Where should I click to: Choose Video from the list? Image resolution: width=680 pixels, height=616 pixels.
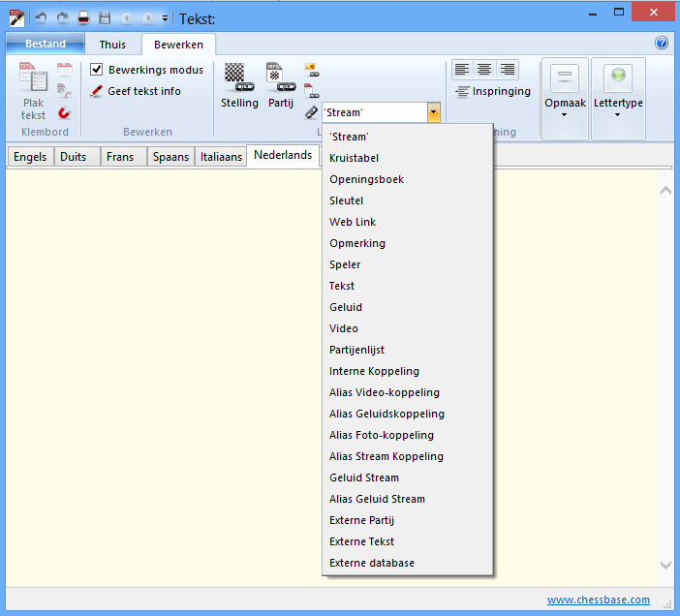tap(408, 328)
